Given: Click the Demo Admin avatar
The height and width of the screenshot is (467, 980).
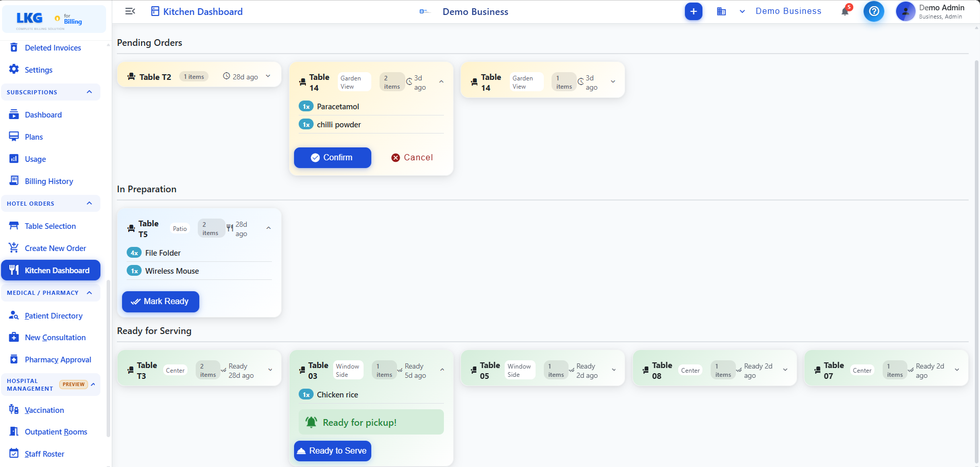Looking at the screenshot, I should [x=905, y=11].
